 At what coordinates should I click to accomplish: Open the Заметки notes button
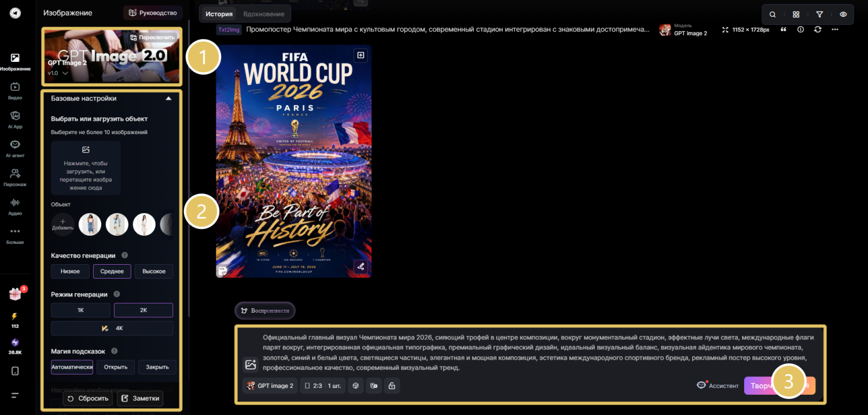coord(140,399)
